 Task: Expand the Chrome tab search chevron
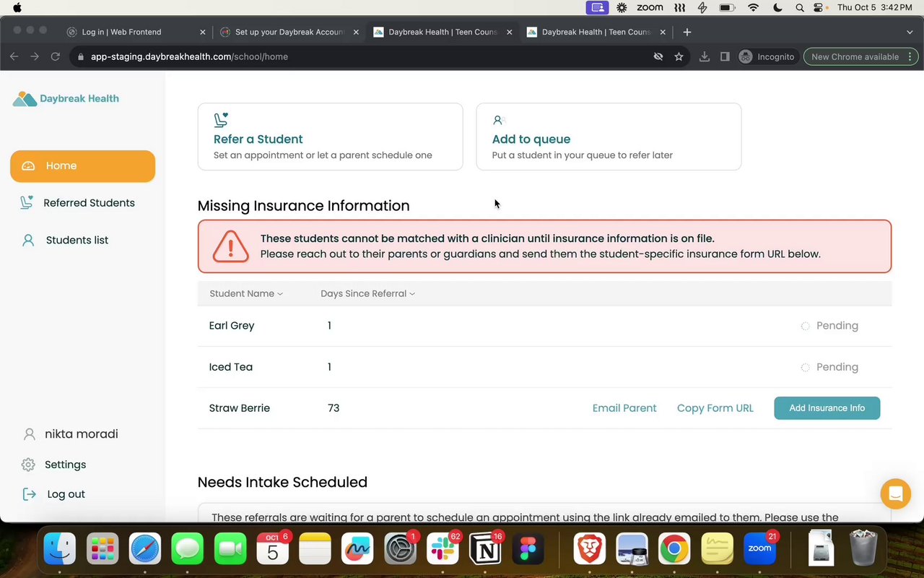(910, 32)
